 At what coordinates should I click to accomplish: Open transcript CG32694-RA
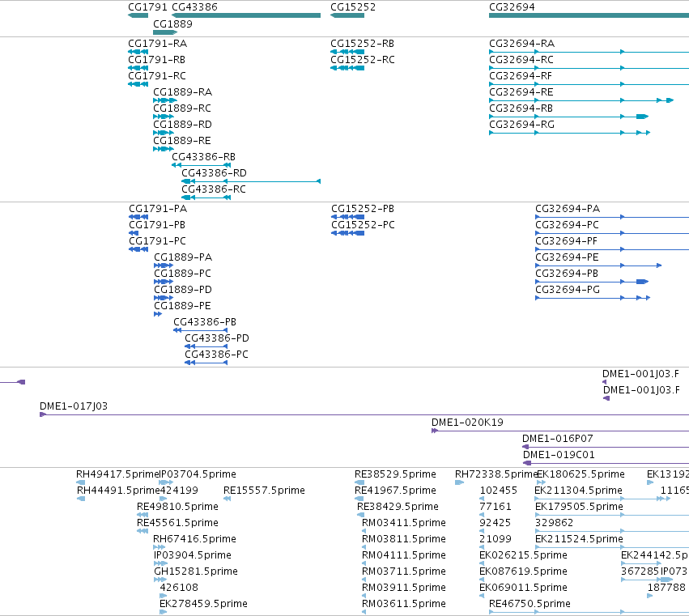click(x=521, y=44)
